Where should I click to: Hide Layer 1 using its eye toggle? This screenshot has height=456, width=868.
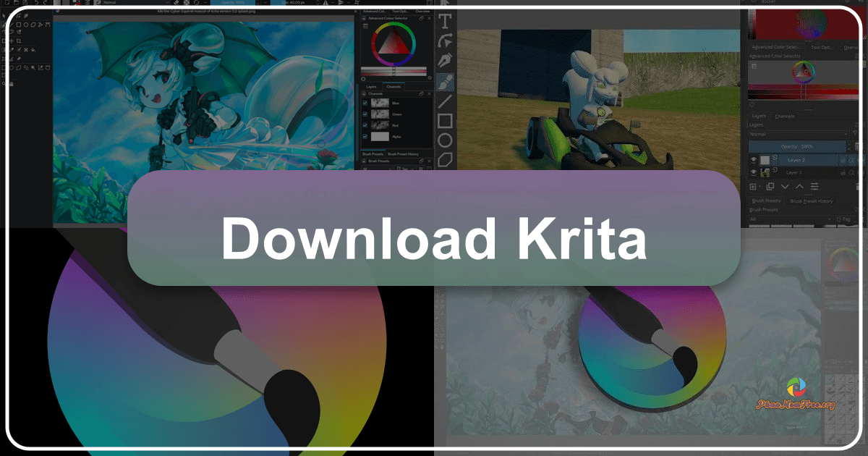753,172
